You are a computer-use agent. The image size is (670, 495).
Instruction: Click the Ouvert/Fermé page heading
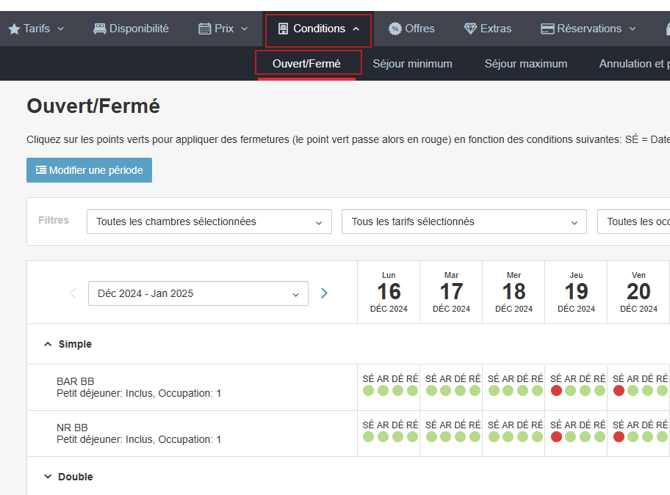pyautogui.click(x=93, y=106)
